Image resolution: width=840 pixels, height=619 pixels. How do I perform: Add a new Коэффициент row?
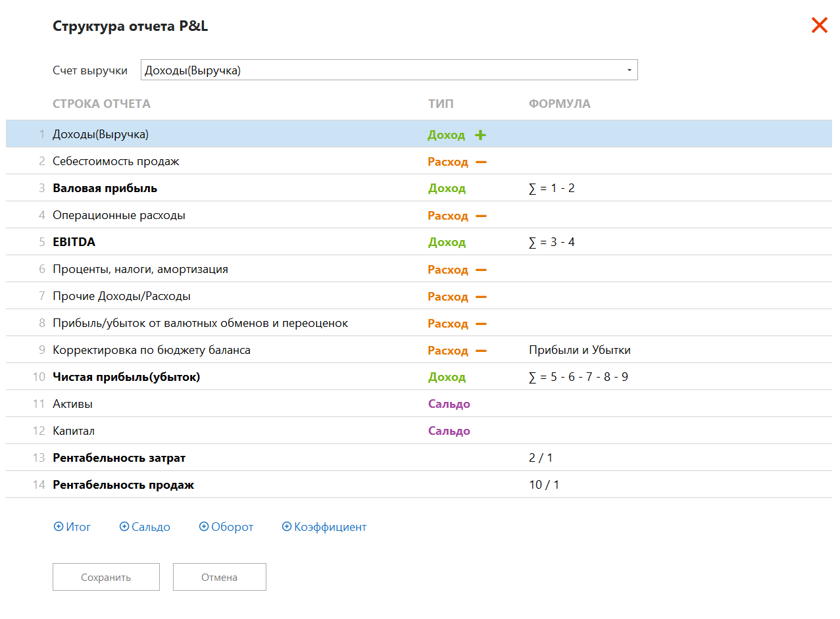tap(324, 527)
